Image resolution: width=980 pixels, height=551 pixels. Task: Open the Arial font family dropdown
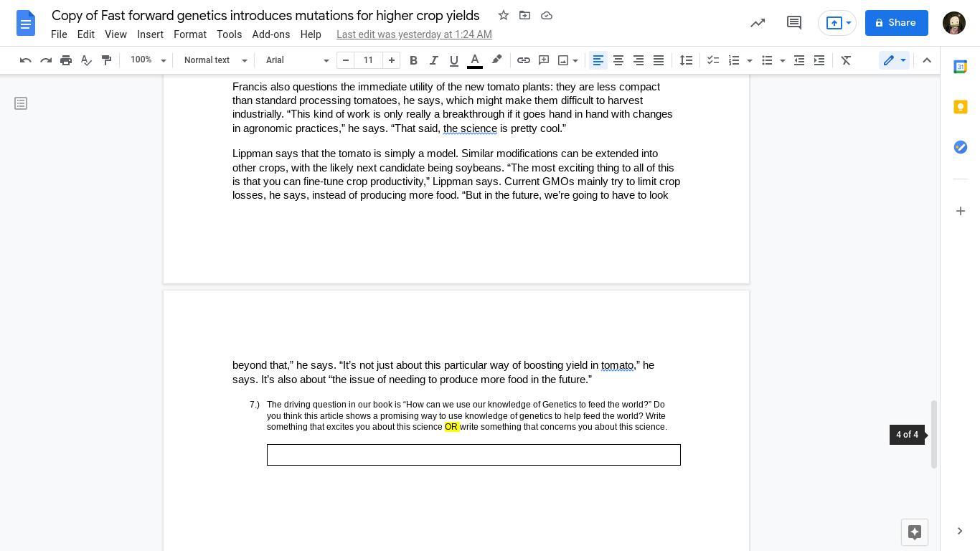point(297,60)
